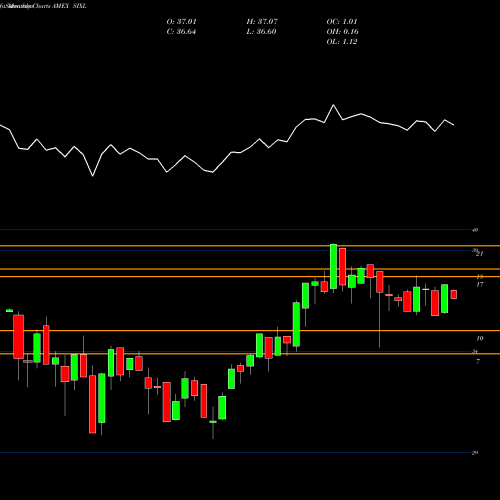Click the 17 level label

click(480, 284)
